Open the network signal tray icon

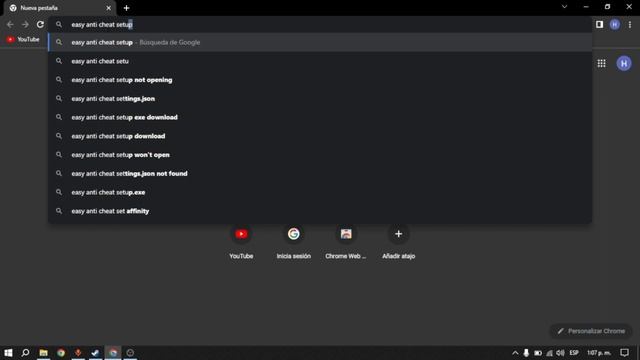549,353
